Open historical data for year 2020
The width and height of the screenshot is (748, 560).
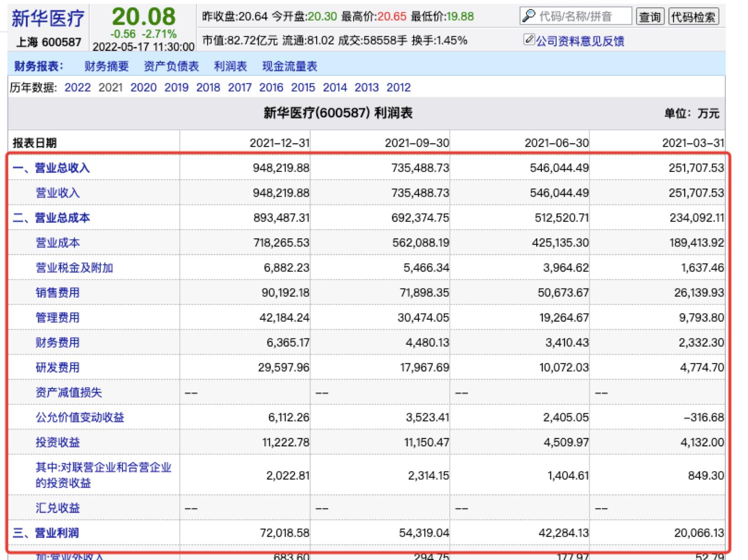143,87
